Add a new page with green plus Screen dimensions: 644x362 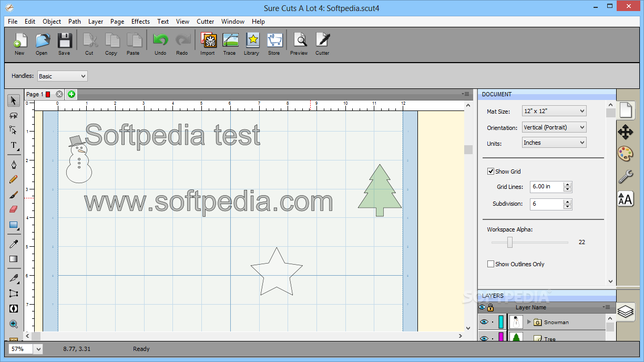pos(71,94)
